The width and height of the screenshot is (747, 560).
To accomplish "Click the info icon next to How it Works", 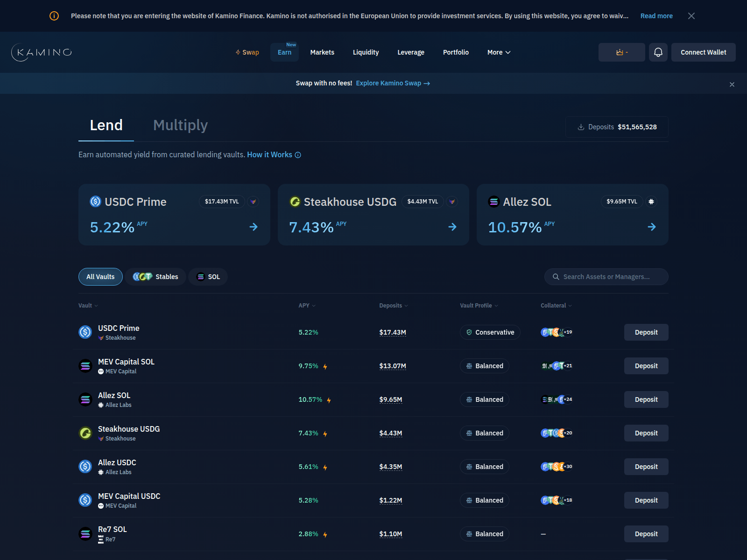I will 298,154.
